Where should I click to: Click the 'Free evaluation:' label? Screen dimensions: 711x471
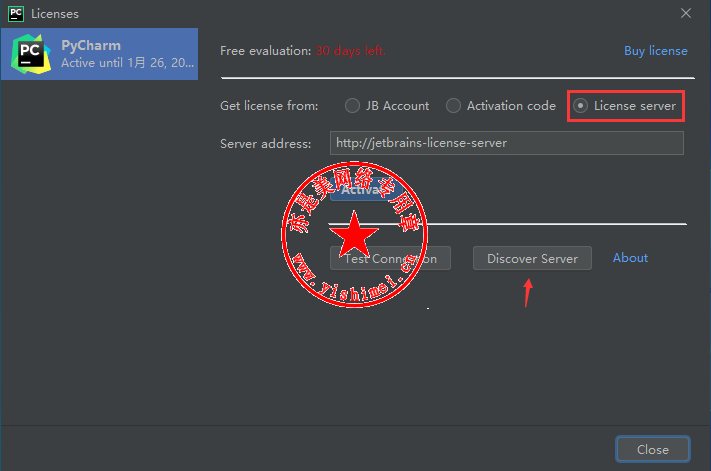265,51
